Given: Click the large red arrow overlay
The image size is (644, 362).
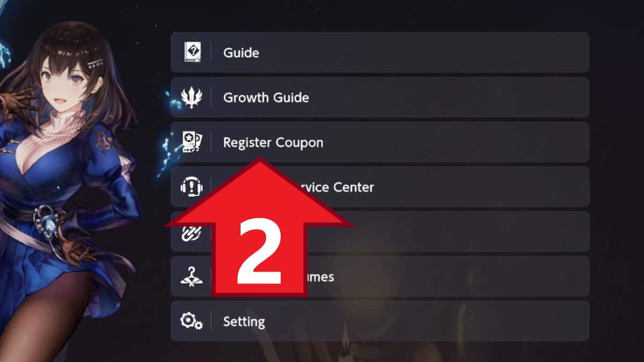Looking at the screenshot, I should tap(260, 227).
